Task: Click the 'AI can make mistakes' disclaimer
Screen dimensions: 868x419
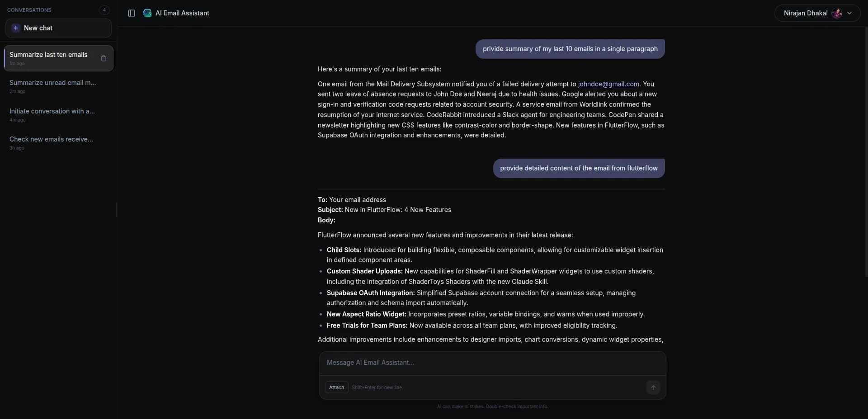Action: point(492,406)
